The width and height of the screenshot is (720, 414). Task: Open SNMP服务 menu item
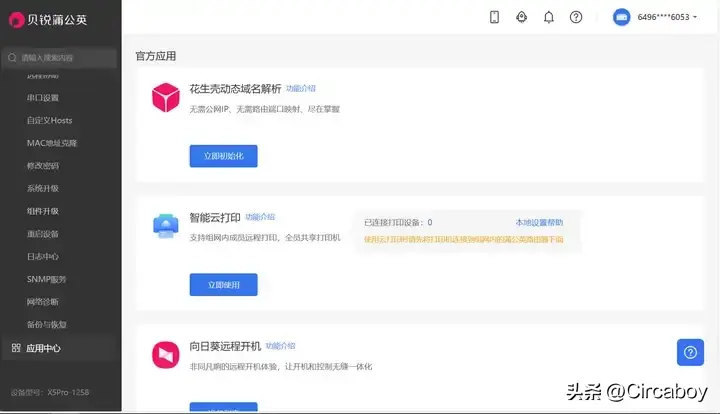coord(46,279)
